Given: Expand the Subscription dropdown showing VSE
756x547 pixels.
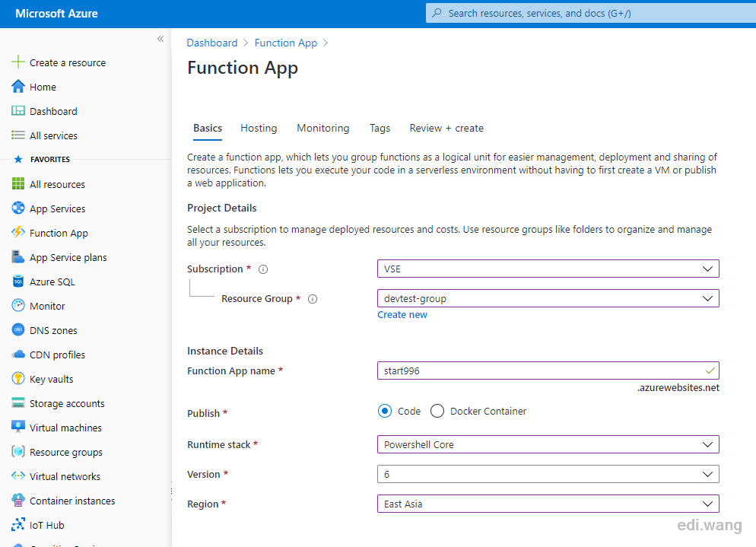Looking at the screenshot, I should click(x=548, y=269).
